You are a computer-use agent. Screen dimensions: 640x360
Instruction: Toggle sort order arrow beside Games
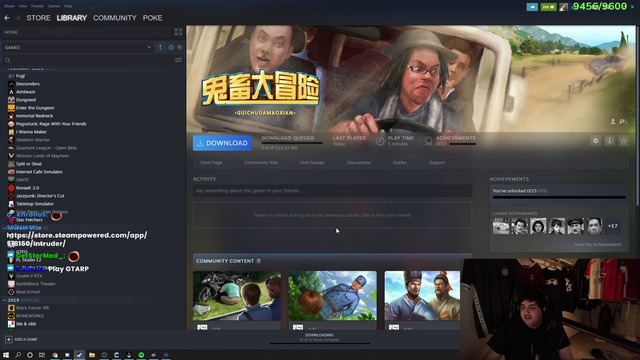click(160, 47)
